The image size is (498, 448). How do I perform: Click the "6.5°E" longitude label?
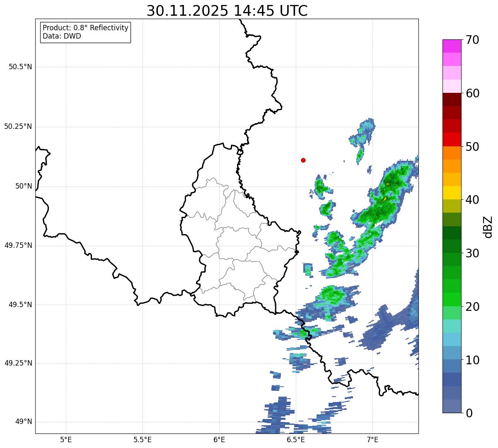(x=296, y=439)
